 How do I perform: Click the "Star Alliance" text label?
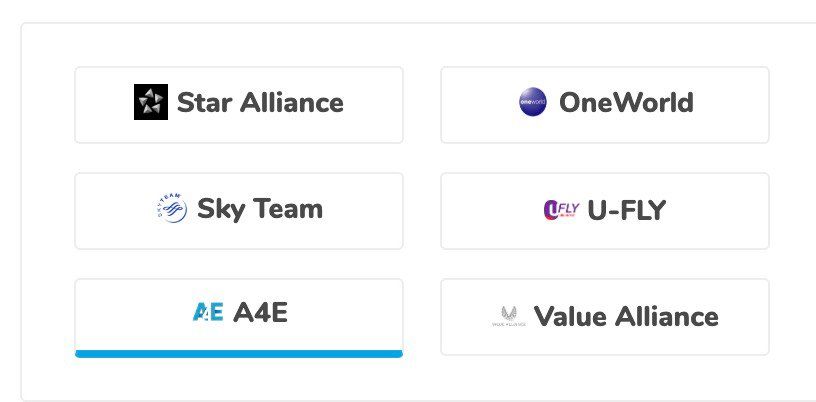[260, 102]
